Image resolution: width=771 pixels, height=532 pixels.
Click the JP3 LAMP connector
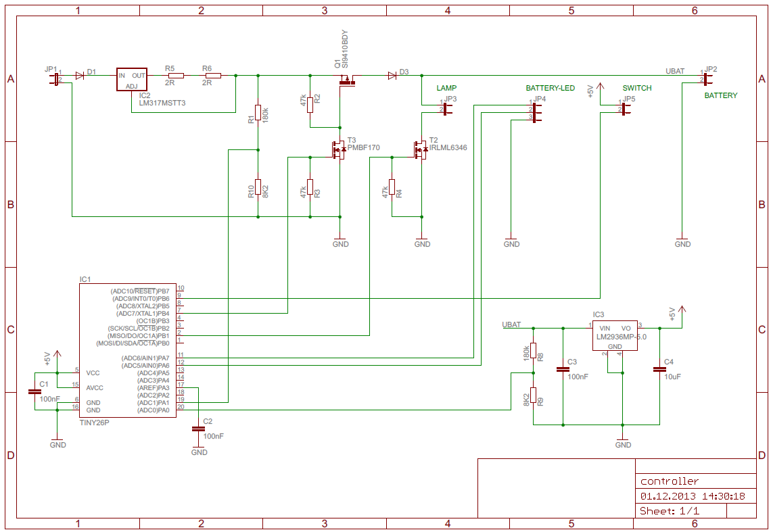[x=447, y=107]
